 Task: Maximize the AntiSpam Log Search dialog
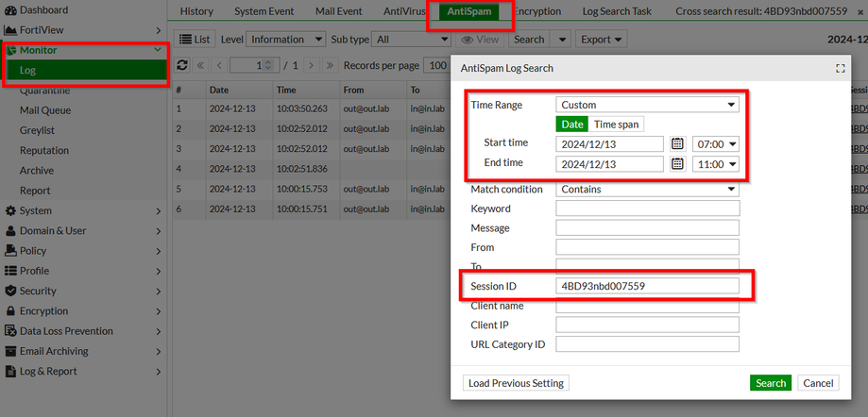click(x=841, y=68)
